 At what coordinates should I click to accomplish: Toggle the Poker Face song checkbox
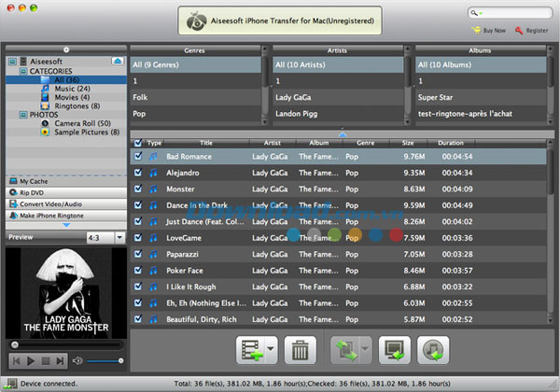139,270
